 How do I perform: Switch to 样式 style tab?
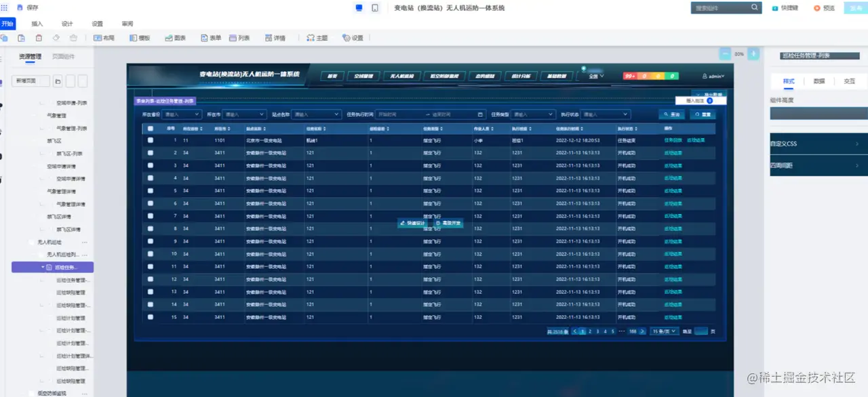(x=789, y=81)
